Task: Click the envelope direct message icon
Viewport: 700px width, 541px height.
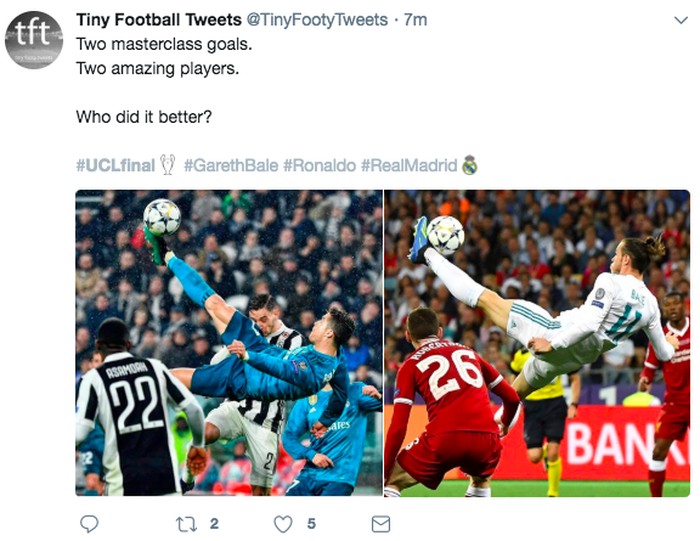Action: pyautogui.click(x=380, y=523)
